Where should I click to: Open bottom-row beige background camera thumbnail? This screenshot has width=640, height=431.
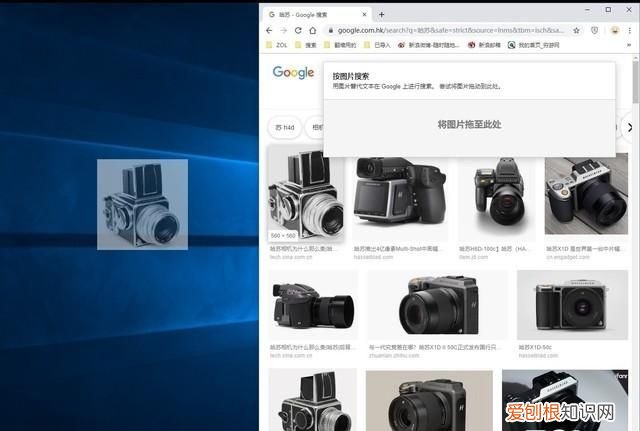pyautogui.click(x=429, y=400)
